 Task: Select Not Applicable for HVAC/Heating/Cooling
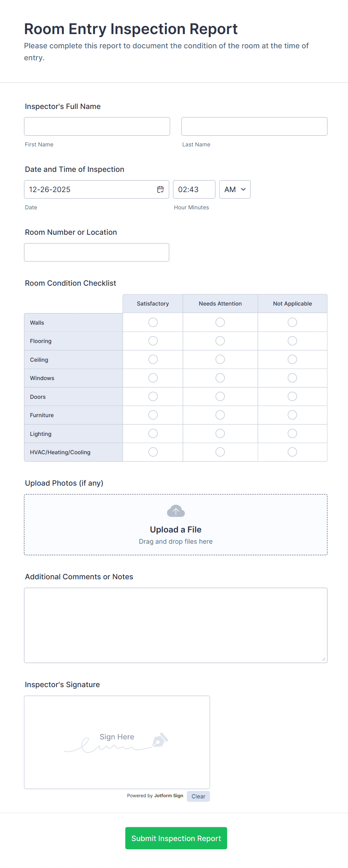point(292,452)
